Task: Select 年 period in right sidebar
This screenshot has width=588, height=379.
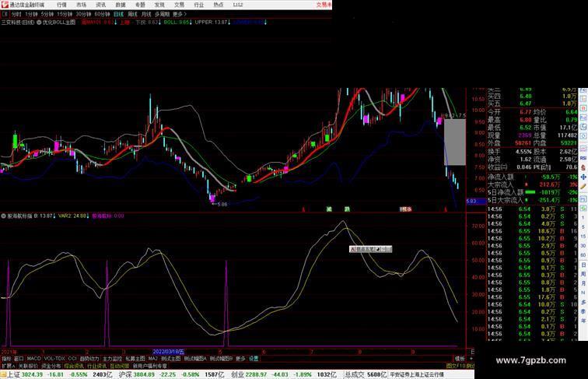Action: tap(583, 321)
